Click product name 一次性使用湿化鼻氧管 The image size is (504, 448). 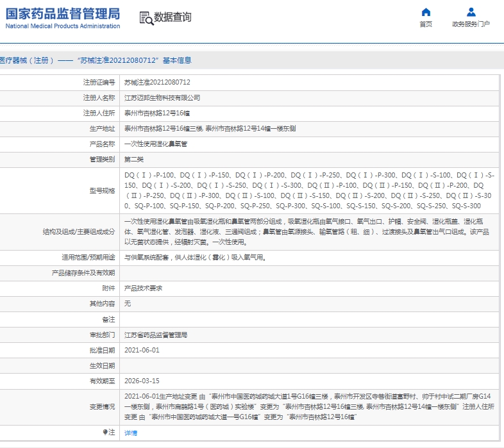point(156,144)
